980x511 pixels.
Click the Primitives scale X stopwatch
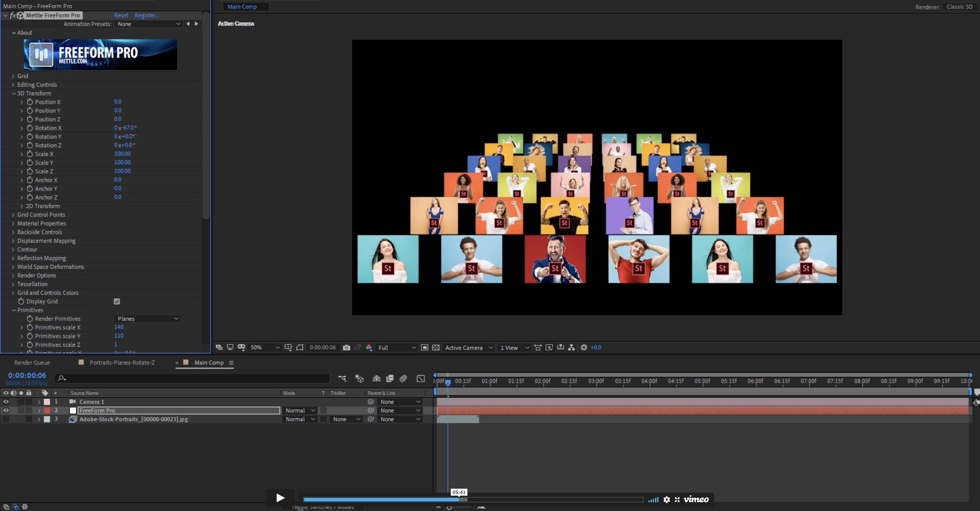(x=30, y=327)
